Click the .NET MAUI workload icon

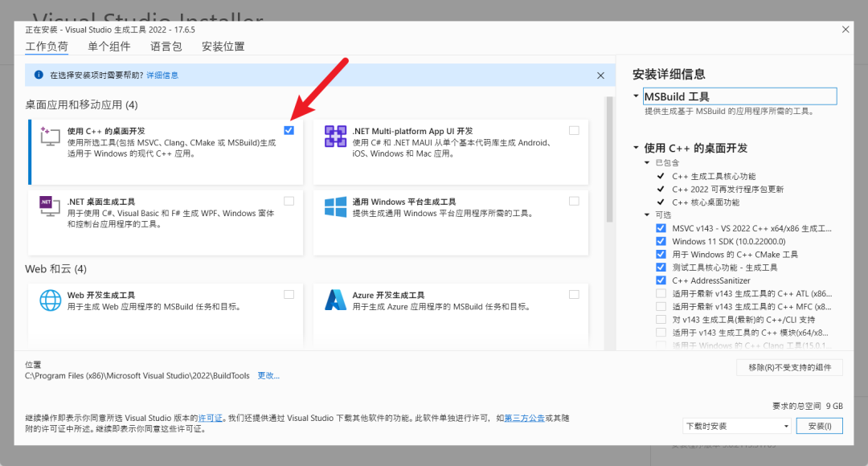(x=335, y=136)
